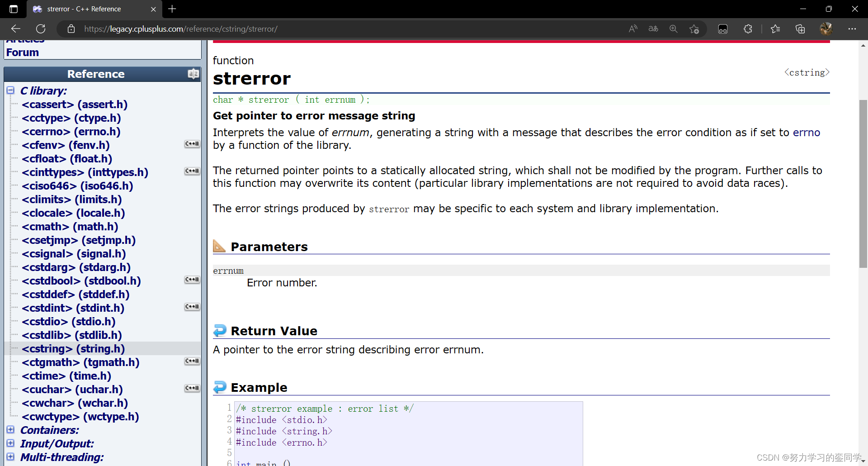The image size is (868, 466).
Task: Open a new browser tab
Action: point(172,9)
